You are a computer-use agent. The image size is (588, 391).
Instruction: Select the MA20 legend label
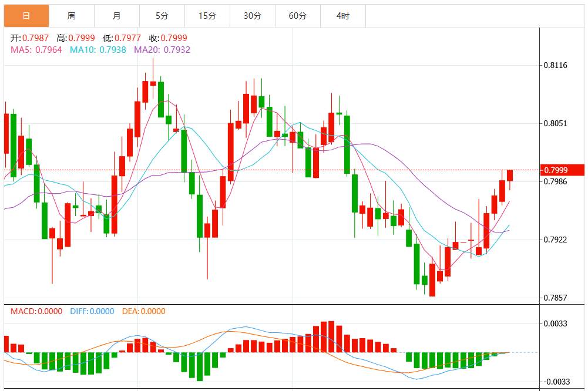162,50
